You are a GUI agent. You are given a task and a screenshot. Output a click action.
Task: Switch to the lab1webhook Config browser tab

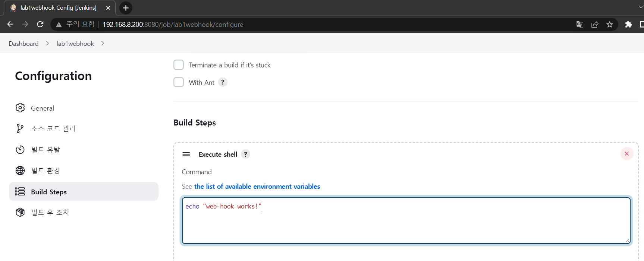58,8
